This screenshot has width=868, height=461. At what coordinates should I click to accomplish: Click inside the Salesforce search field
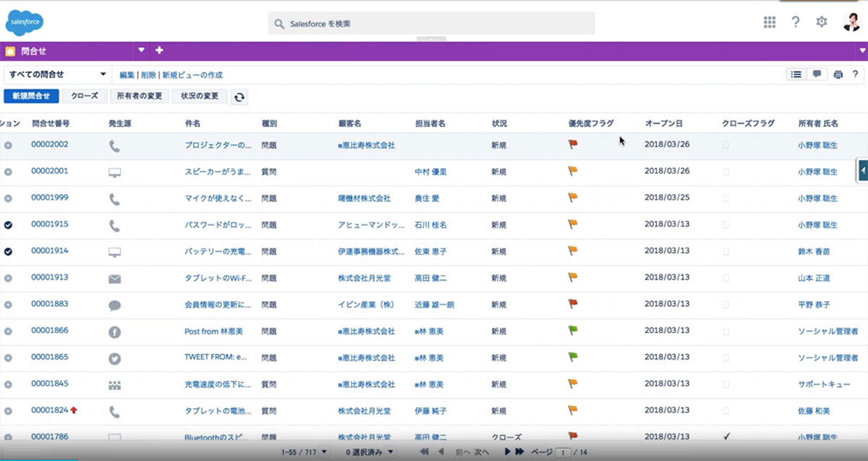[432, 23]
